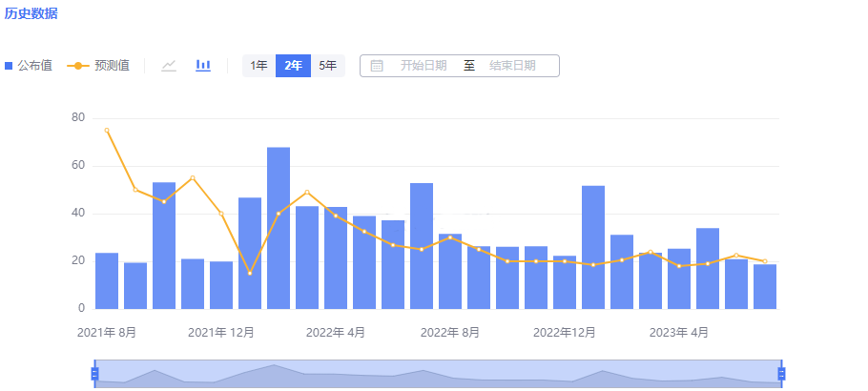The image size is (868, 391).
Task: Open the 结束日期 end date field
Action: [512, 66]
